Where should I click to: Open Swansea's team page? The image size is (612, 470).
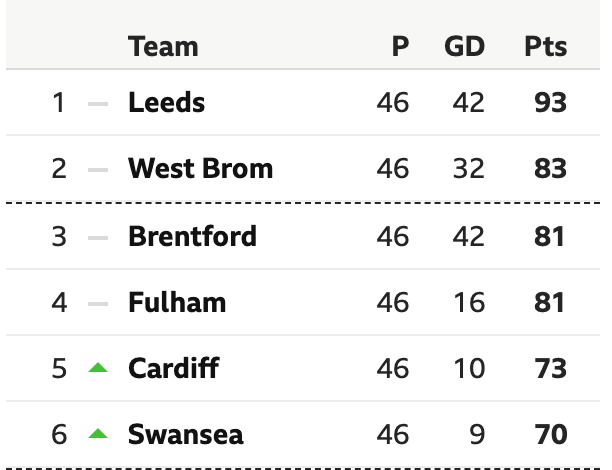186,434
